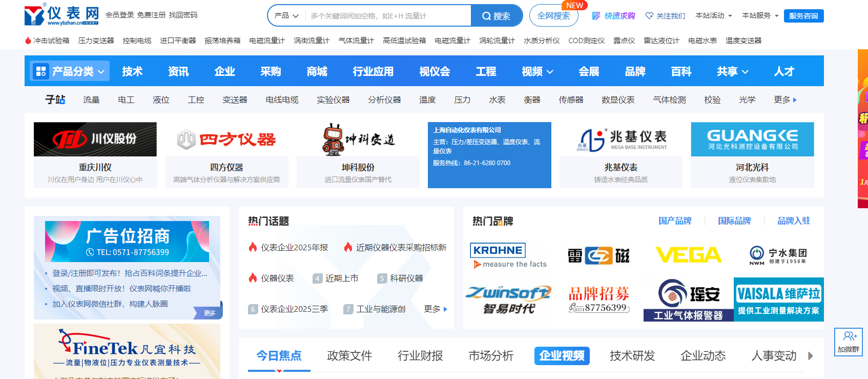Viewport: 868px width, 379px height.
Task: Click the 加微群 add-group icon
Action: click(x=849, y=337)
